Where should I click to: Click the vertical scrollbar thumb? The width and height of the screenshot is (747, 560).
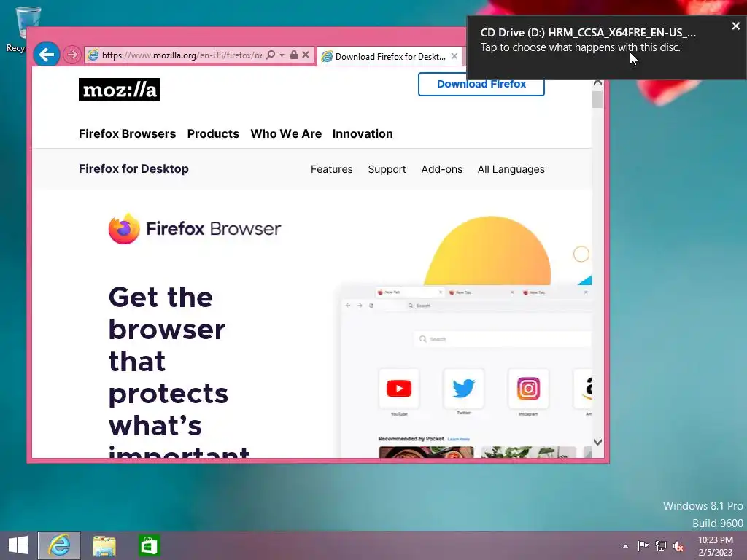[598, 99]
